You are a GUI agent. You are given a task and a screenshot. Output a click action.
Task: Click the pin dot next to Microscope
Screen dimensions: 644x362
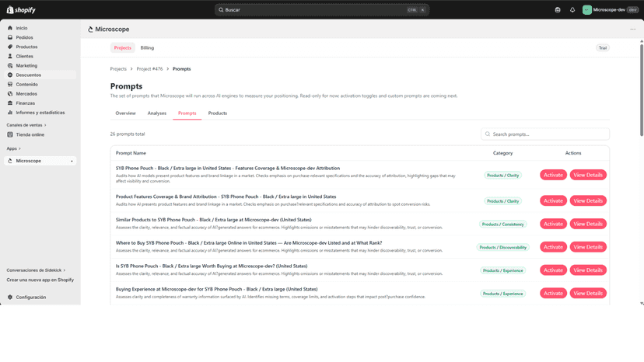(72, 162)
